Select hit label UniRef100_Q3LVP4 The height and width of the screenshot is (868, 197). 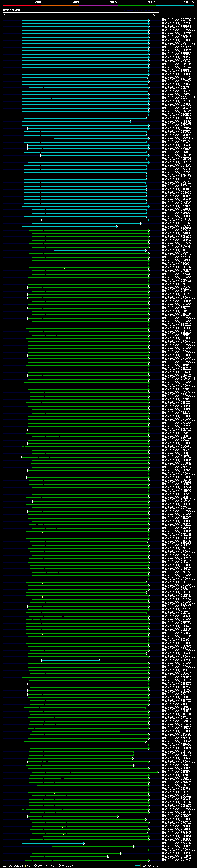click(177, 88)
